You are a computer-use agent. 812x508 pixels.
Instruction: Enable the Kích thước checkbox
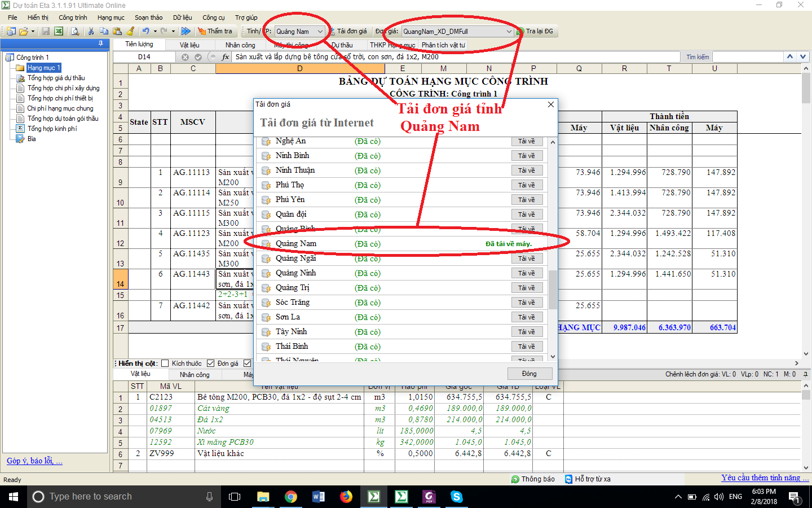coord(165,364)
